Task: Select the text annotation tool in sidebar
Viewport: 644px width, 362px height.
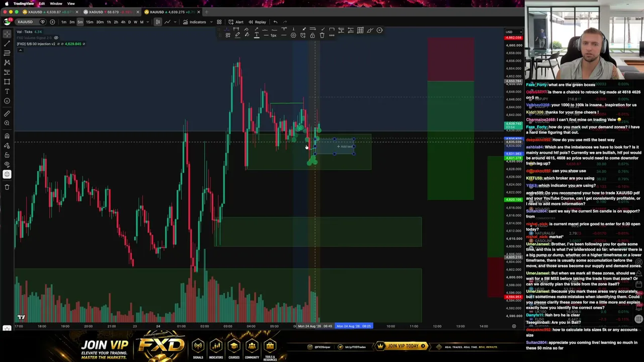Action: (7, 91)
